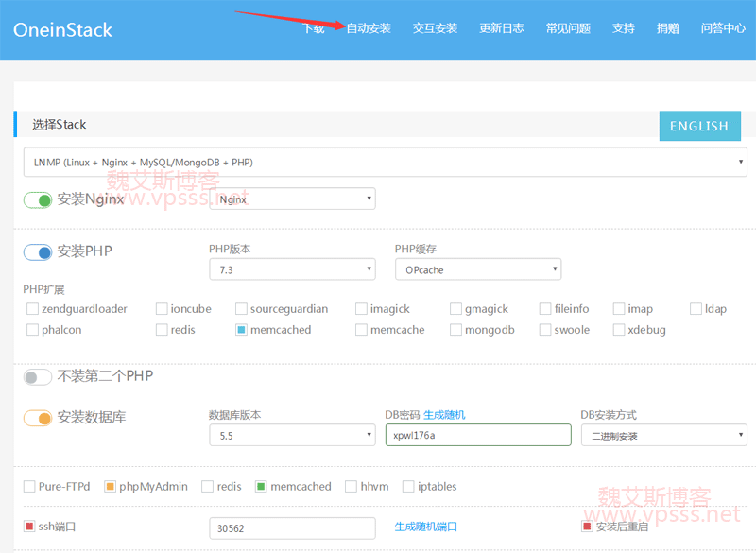Click 生成随机 password link
This screenshot has height=553, width=756.
(x=444, y=415)
